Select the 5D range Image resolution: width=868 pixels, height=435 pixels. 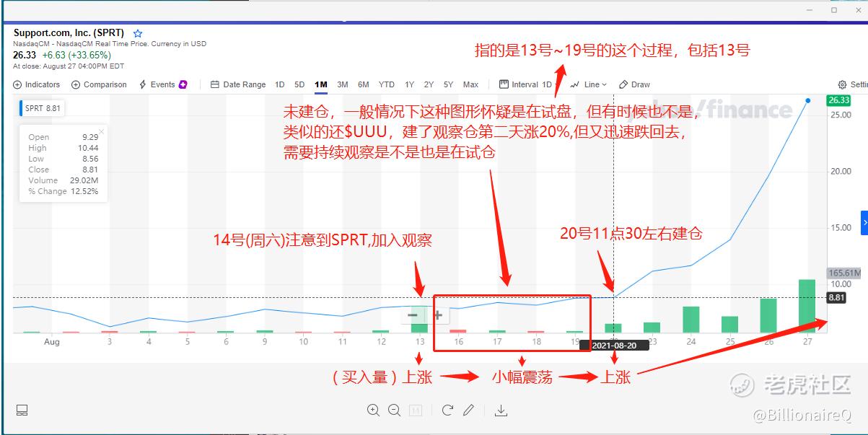click(299, 84)
